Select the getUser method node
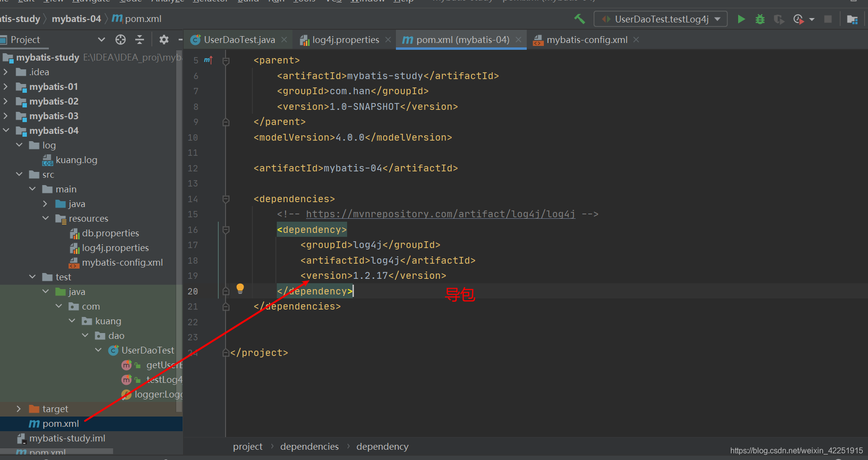Viewport: 868px width, 460px height. click(152, 365)
